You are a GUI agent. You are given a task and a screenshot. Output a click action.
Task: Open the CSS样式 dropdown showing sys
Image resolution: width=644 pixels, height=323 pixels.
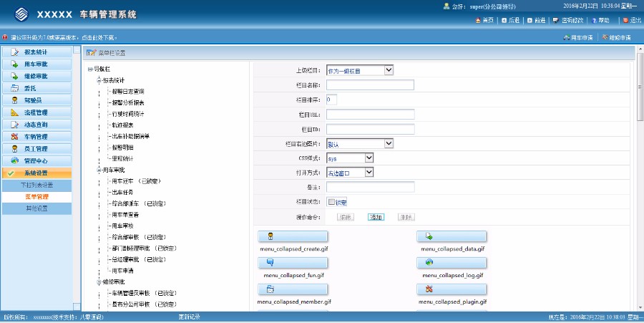tap(350, 158)
